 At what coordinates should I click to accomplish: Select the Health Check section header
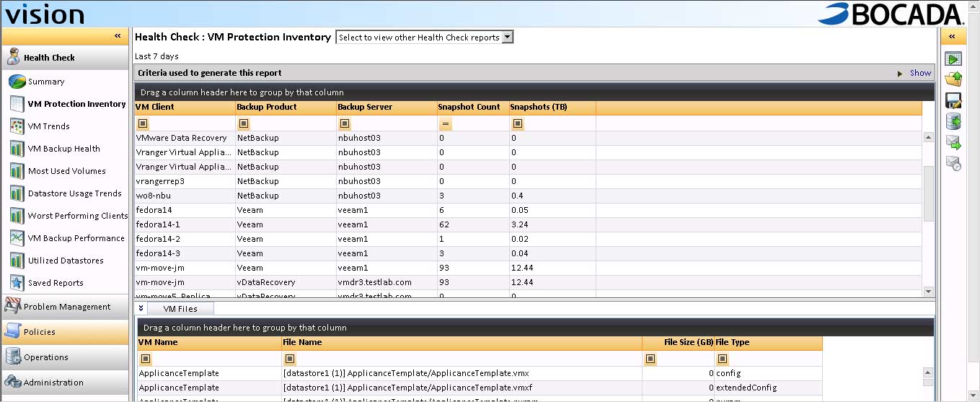pyautogui.click(x=65, y=58)
